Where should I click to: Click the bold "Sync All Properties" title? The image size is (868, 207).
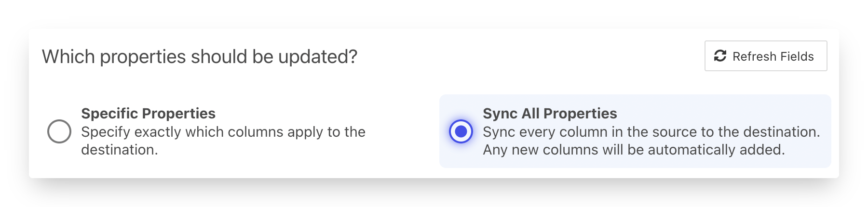coord(550,114)
